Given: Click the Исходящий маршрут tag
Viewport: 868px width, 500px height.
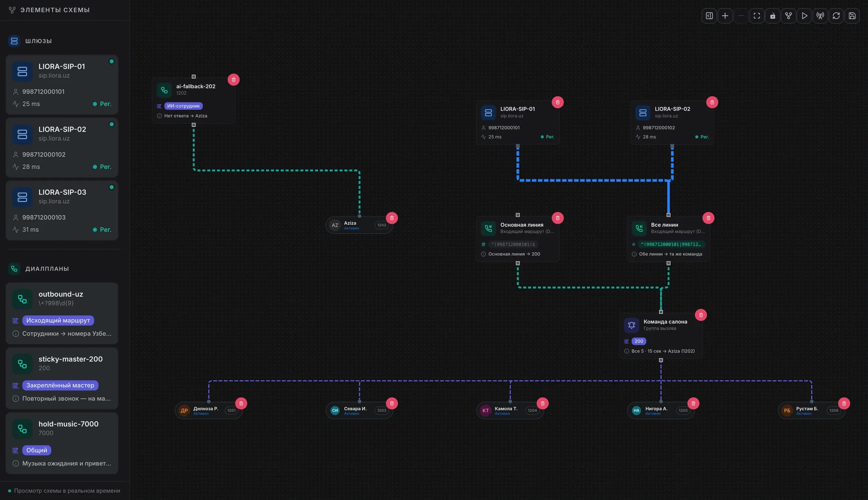Looking at the screenshot, I should point(58,320).
